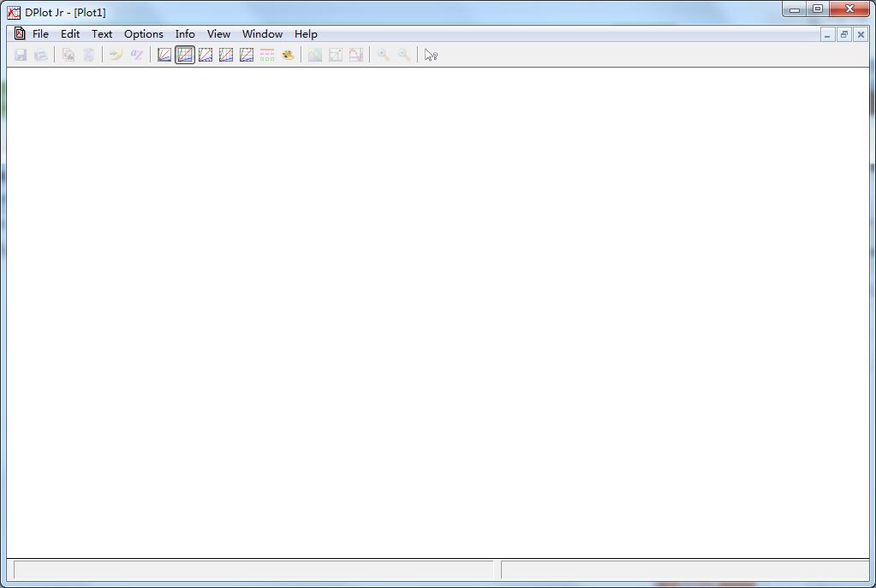
Task: Open the Help menu
Action: coord(306,34)
